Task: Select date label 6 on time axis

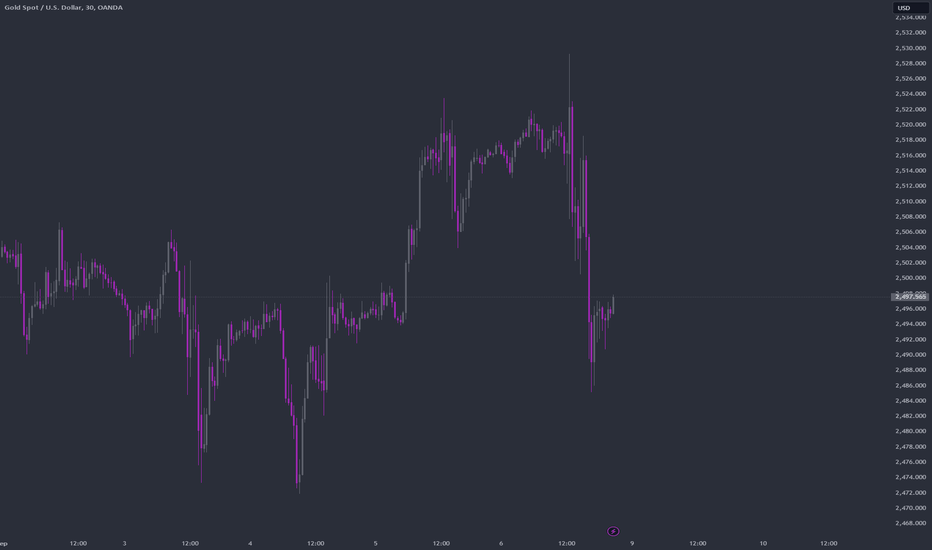Action: tap(501, 543)
